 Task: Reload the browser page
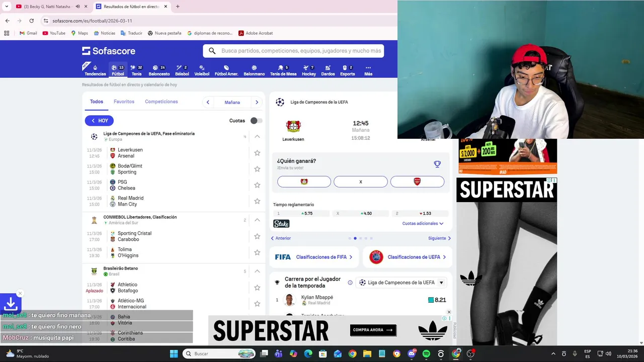[x=31, y=21]
